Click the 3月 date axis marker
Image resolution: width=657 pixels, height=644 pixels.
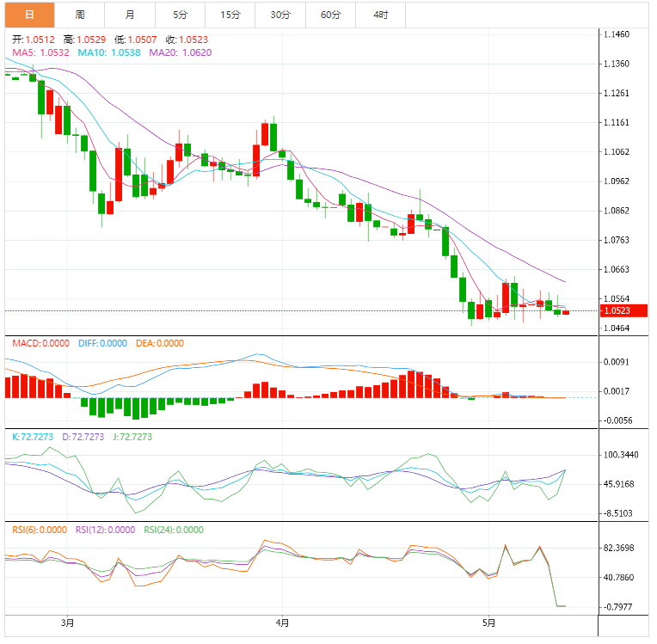[x=67, y=623]
